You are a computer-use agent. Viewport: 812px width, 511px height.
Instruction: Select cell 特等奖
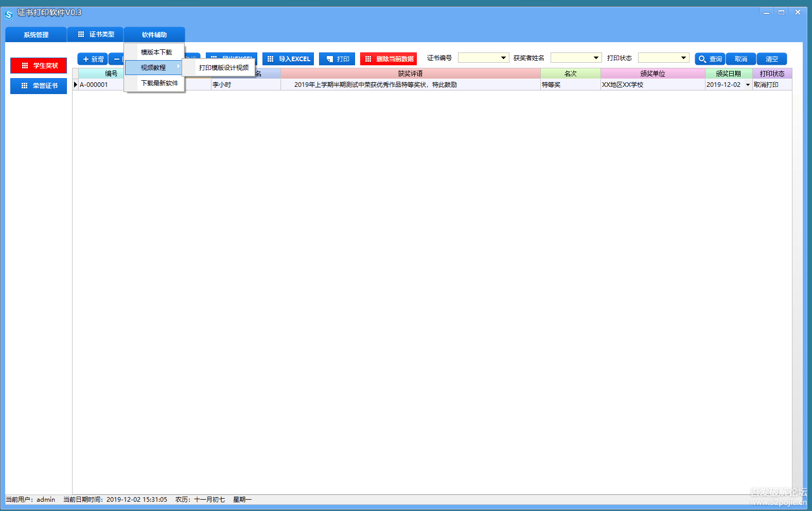point(571,85)
